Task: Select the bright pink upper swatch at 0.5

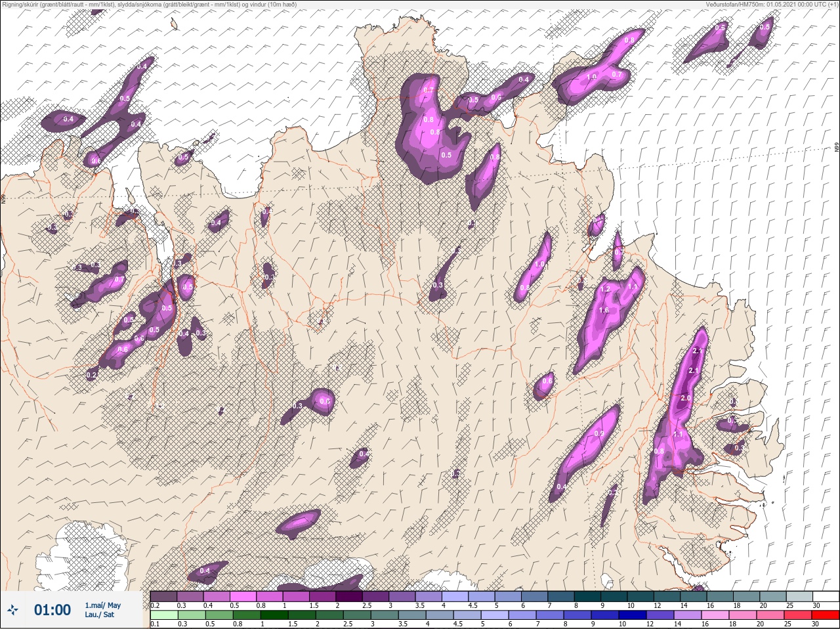Action: (x=243, y=596)
